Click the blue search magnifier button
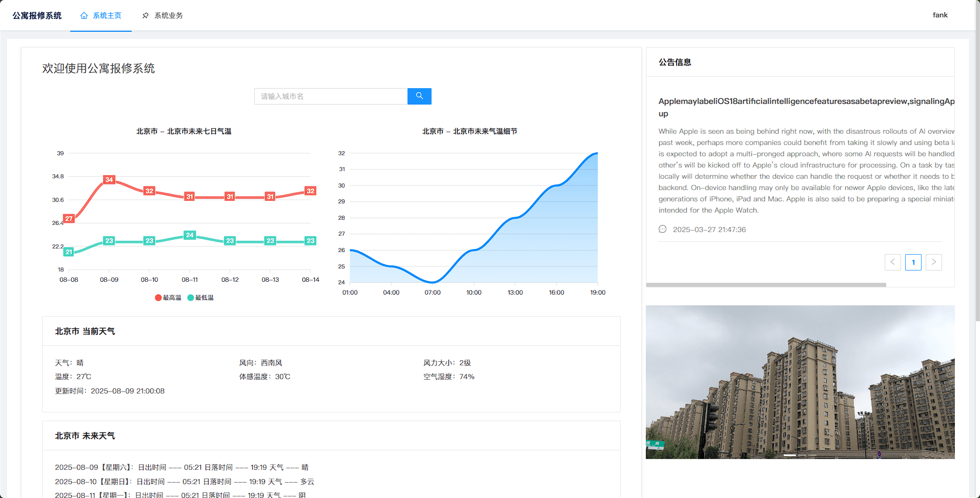 pyautogui.click(x=419, y=96)
